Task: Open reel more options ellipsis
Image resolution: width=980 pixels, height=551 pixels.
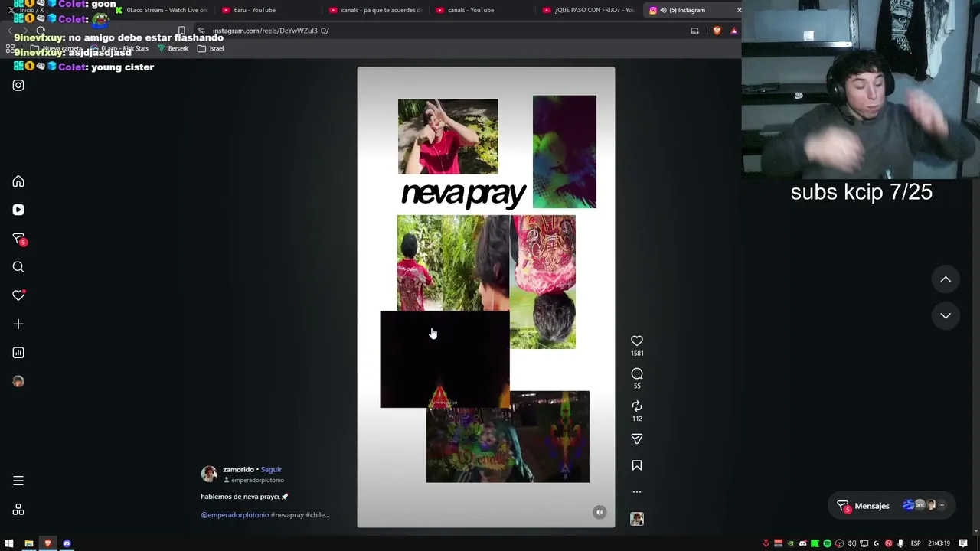Action: (637, 492)
